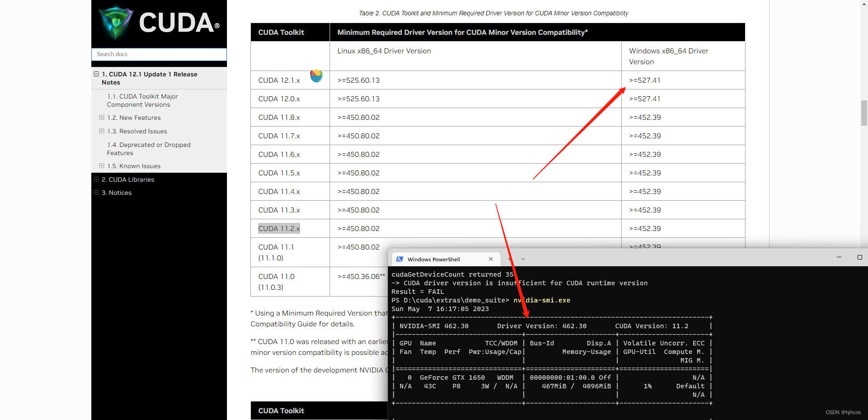Click the PowerShell tab icon

pyautogui.click(x=400, y=259)
